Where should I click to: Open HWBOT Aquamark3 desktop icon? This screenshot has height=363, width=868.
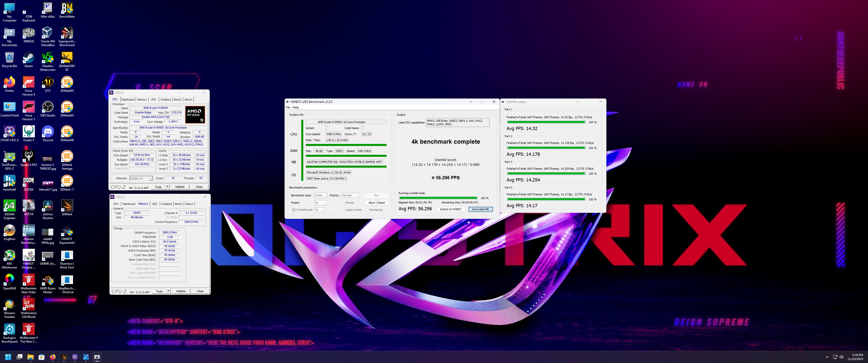pos(67,234)
